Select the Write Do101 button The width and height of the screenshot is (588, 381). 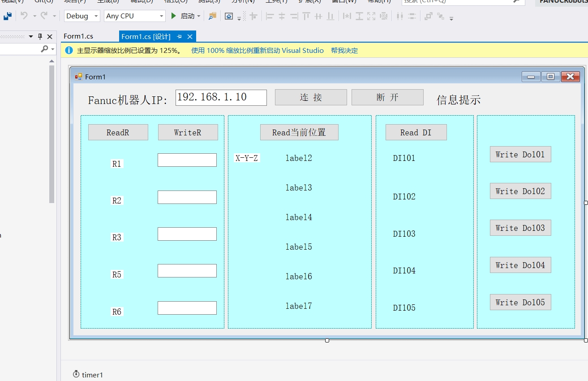(520, 154)
